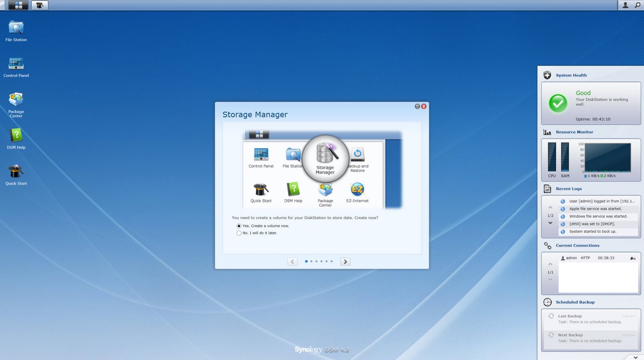This screenshot has width=644, height=360.
Task: Page down in the Current Connections widget
Action: tap(550, 280)
